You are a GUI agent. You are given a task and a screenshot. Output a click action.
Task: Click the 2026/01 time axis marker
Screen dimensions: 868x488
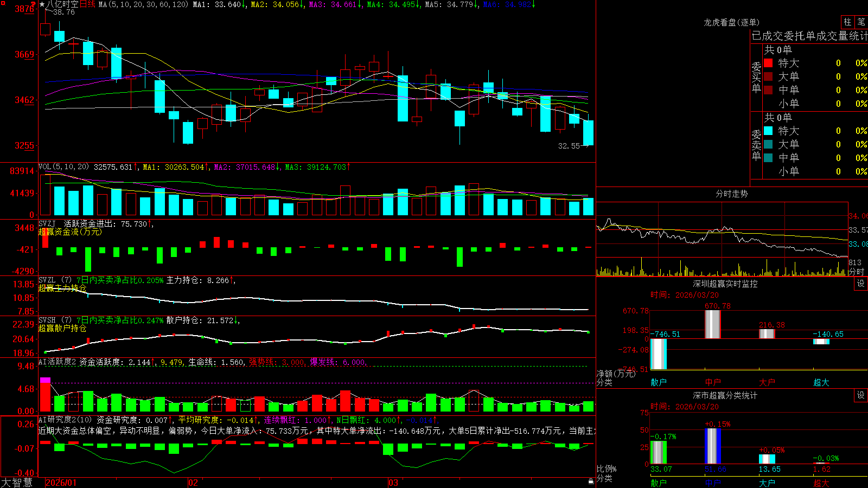[x=61, y=483]
